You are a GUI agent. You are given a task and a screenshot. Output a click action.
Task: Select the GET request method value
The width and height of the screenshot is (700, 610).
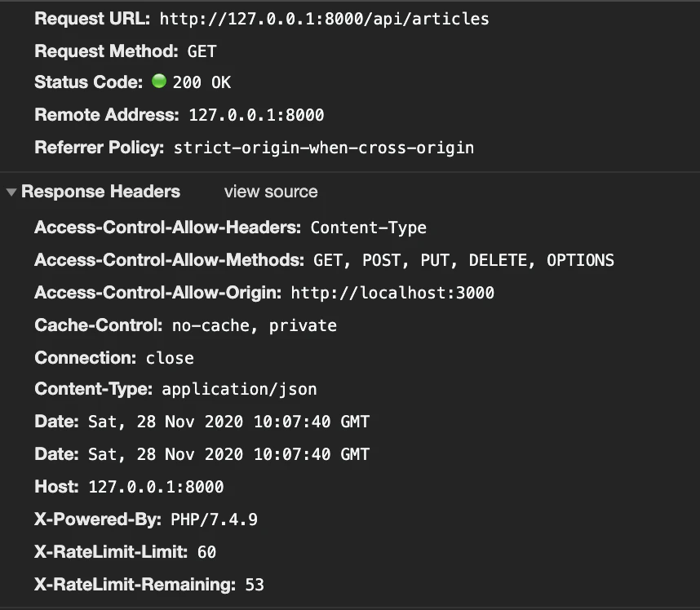point(202,51)
